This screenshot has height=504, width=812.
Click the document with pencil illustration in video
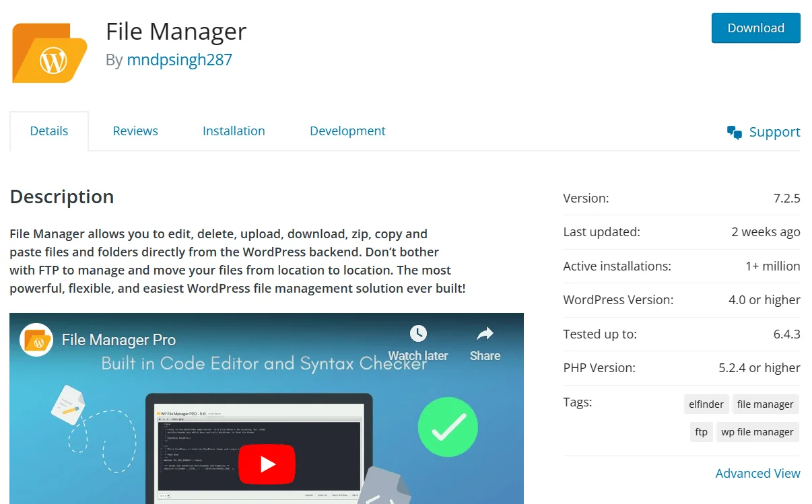pyautogui.click(x=68, y=404)
